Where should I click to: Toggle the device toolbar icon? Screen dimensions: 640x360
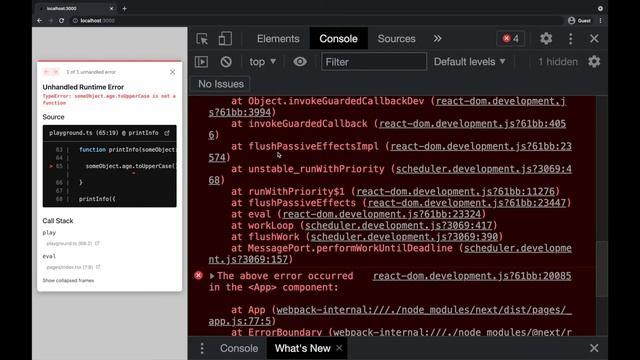pos(225,39)
